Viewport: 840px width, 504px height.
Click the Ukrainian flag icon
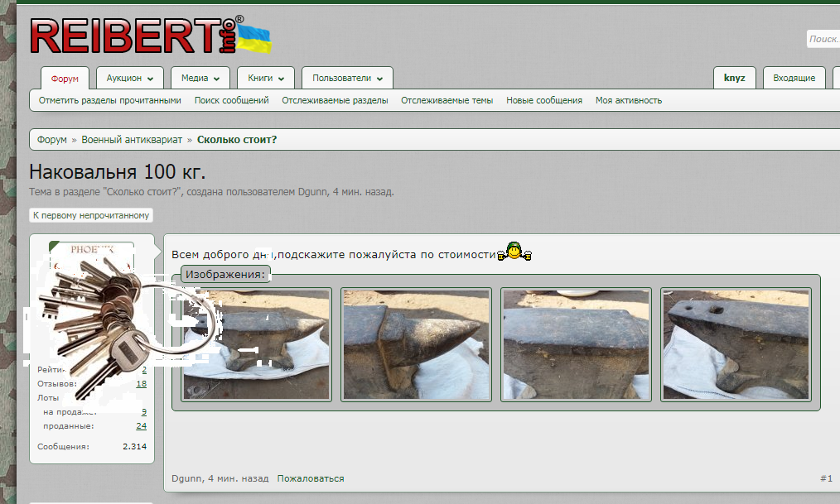click(255, 39)
